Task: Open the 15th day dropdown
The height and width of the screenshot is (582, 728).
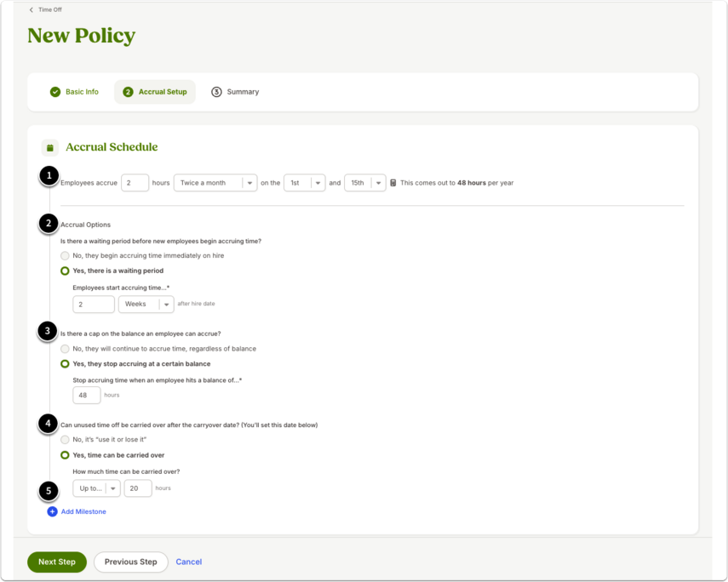Action: coord(365,183)
